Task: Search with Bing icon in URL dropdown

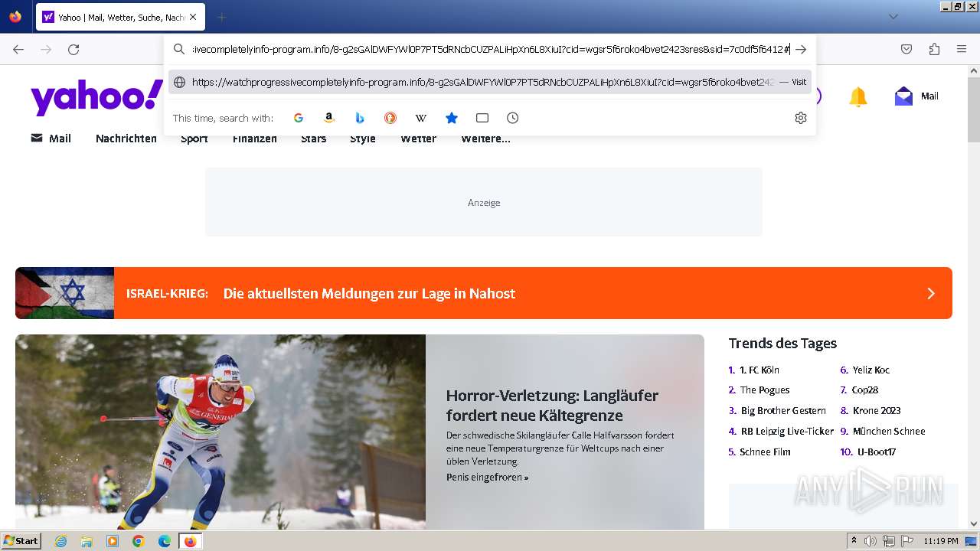Action: [360, 118]
